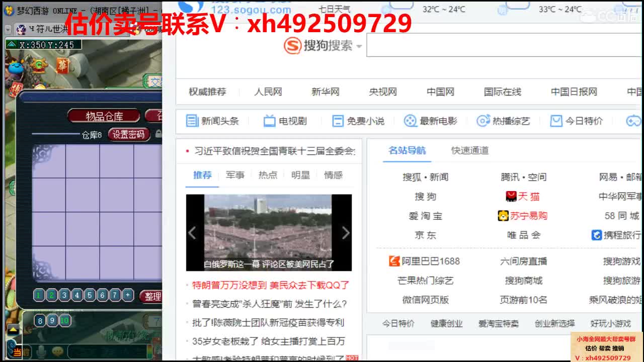The image size is (644, 362).
Task: Open headline 特朗普万万没想到 美民众去下载QQ了
Action: click(x=271, y=285)
